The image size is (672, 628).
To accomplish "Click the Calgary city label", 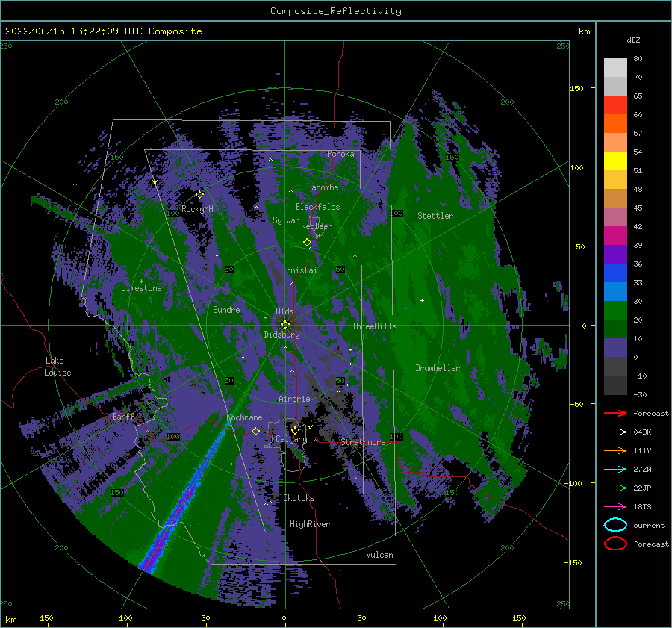I will point(291,439).
